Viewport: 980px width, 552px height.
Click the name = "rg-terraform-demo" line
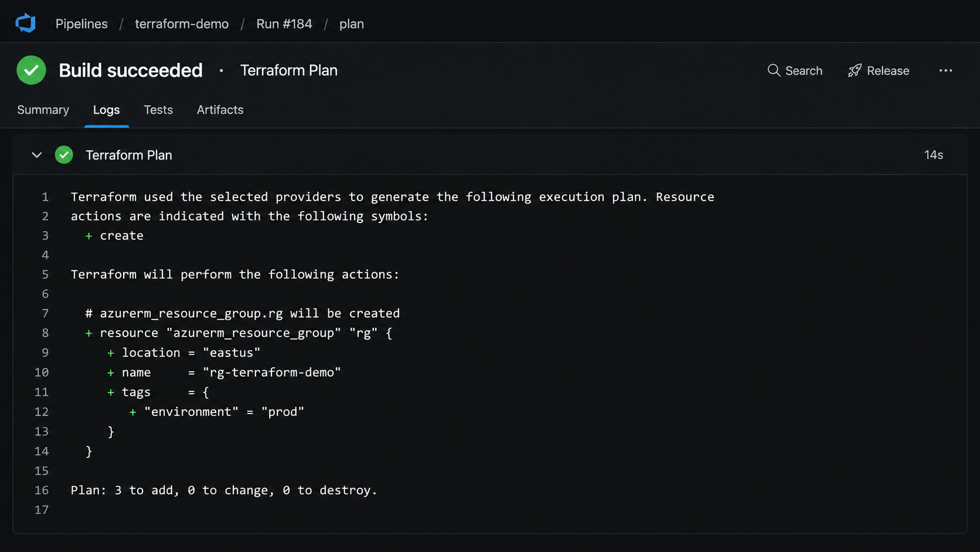(x=224, y=372)
